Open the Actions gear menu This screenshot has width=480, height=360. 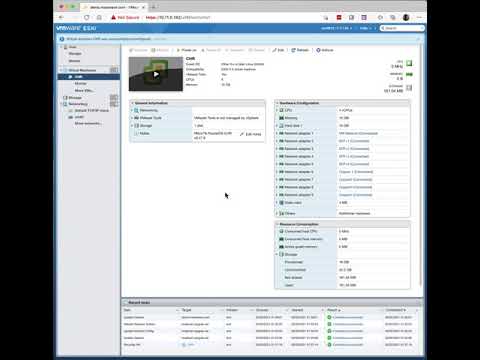(325, 50)
